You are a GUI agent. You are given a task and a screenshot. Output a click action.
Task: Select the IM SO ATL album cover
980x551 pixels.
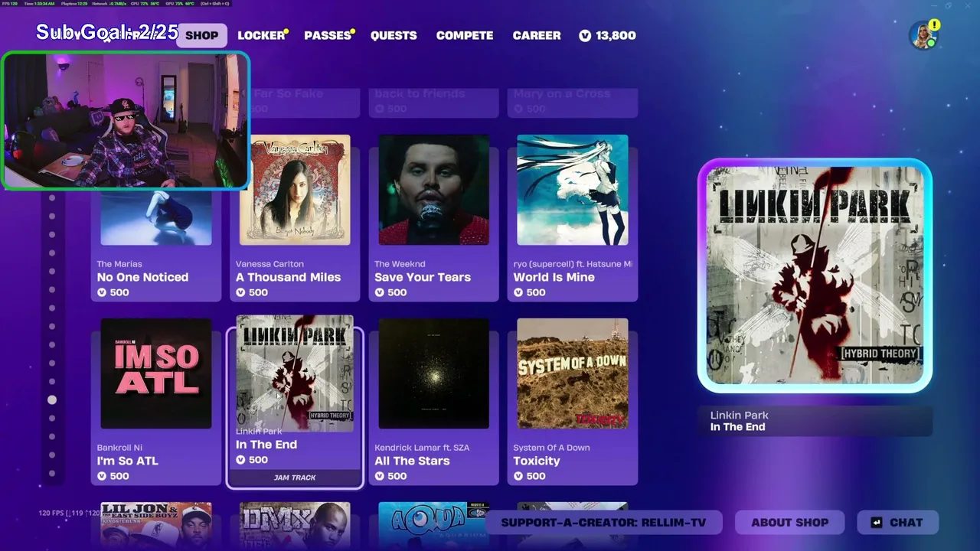point(156,373)
